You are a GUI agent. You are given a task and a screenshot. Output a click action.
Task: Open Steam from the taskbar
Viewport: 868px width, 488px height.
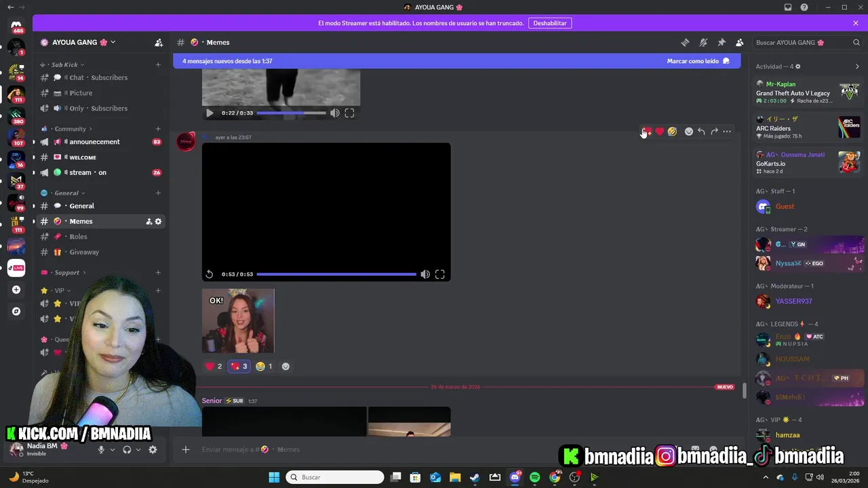click(475, 477)
